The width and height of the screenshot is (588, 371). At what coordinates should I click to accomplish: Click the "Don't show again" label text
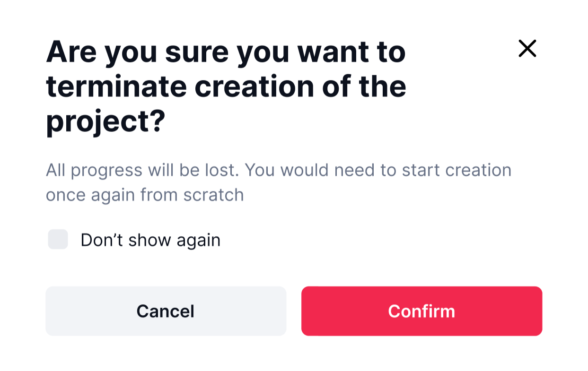[x=150, y=240]
